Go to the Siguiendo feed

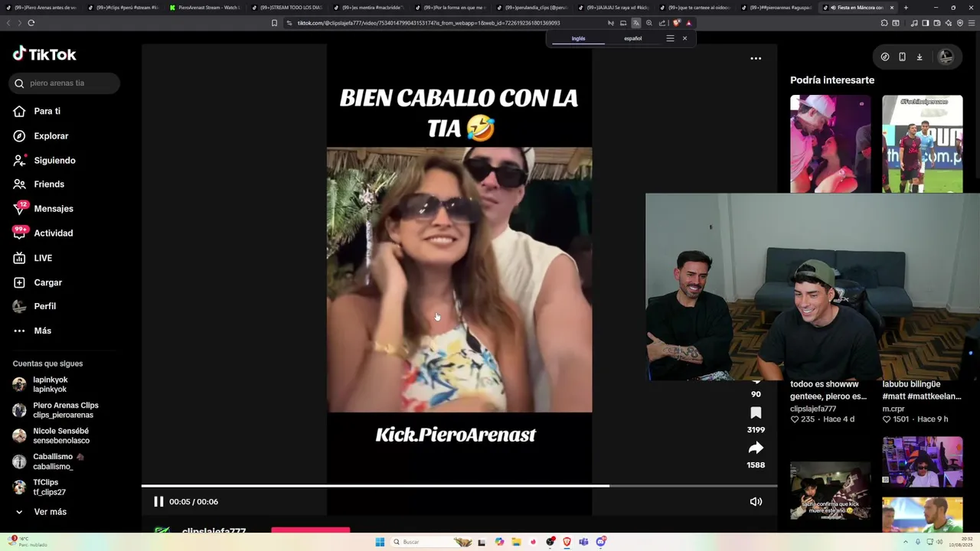[x=44, y=160]
